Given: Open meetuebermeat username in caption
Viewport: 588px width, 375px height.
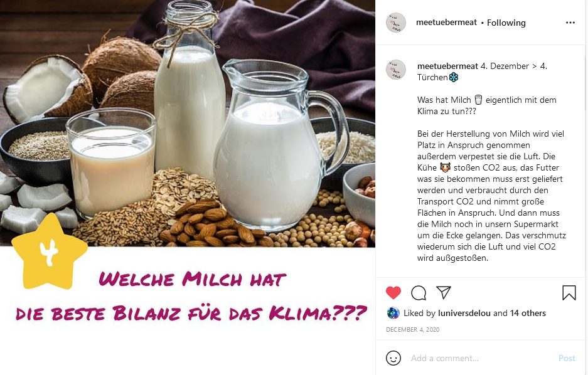Looking at the screenshot, I should [447, 66].
